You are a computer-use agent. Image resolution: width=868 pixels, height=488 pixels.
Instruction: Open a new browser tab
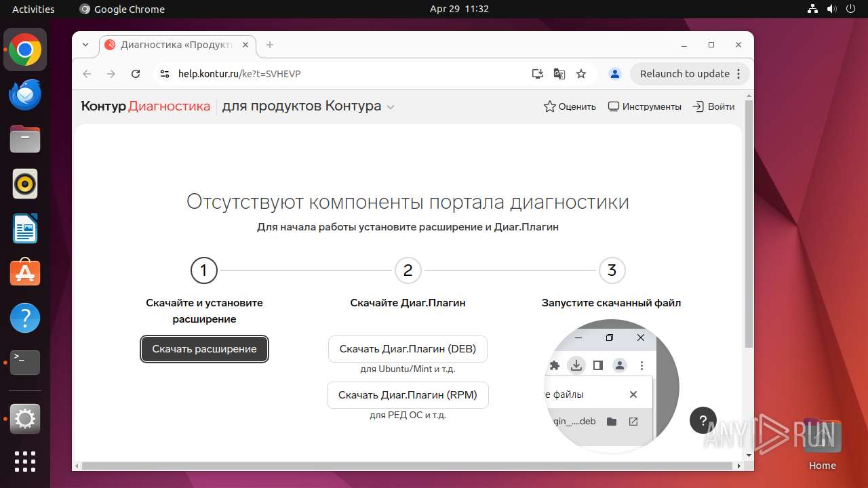(270, 45)
